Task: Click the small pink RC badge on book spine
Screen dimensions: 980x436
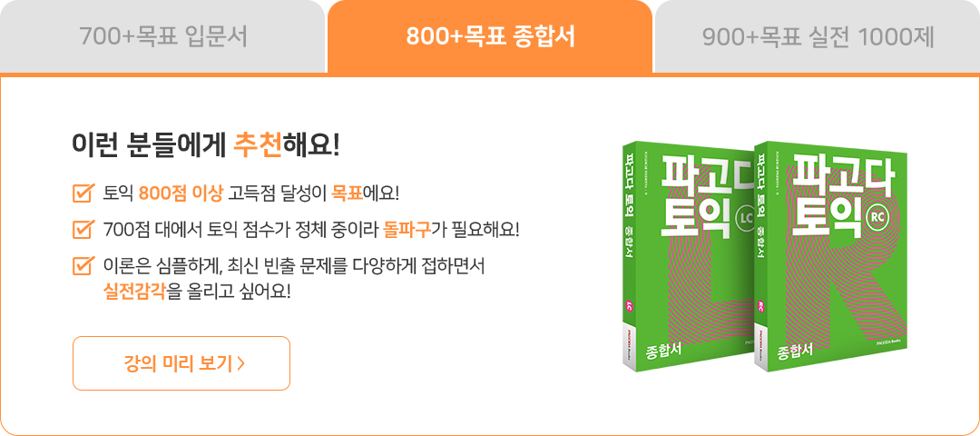Action: coord(760,306)
